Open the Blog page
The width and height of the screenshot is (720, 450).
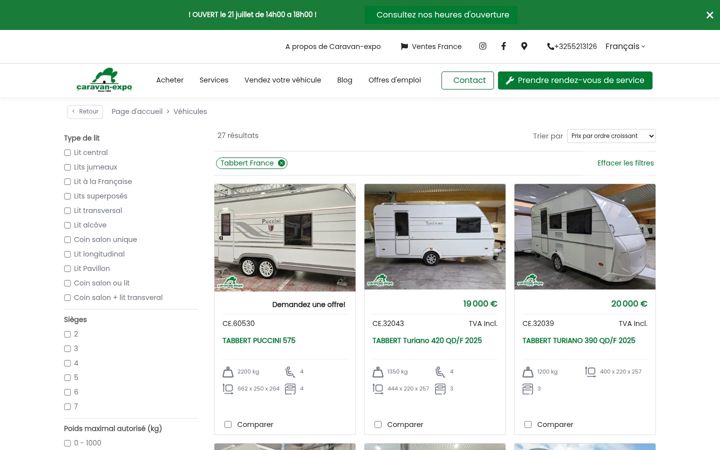pyautogui.click(x=344, y=80)
